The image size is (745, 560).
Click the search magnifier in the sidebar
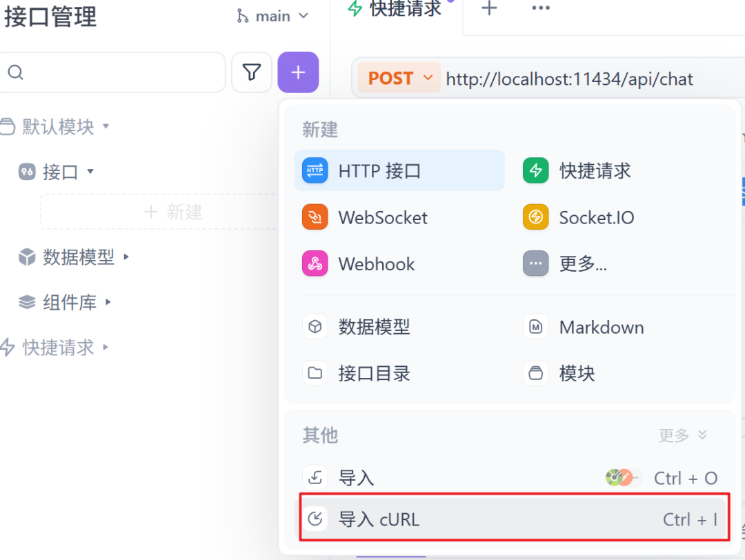point(15,72)
